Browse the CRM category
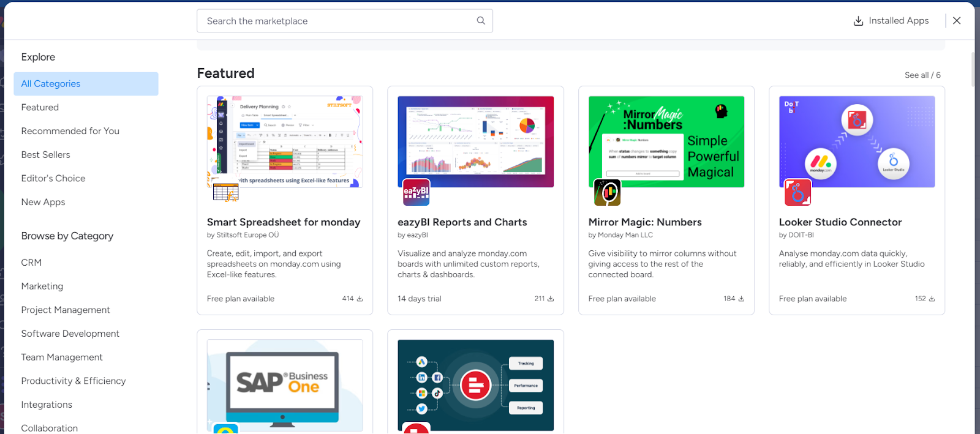Screen dimensions: 980x434 (31, 263)
